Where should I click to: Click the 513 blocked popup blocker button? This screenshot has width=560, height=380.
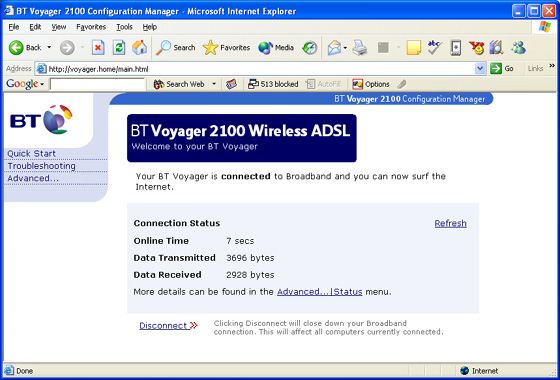(x=273, y=84)
